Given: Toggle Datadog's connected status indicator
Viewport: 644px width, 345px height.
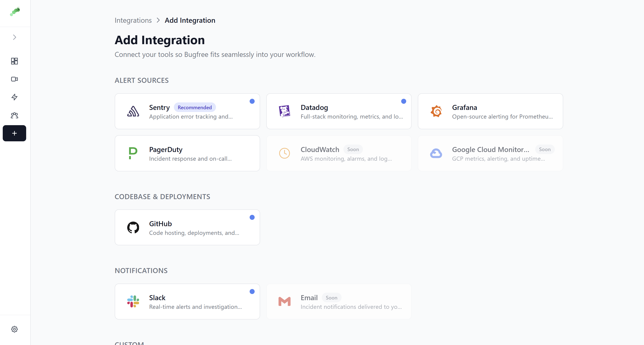Looking at the screenshot, I should coord(403,101).
